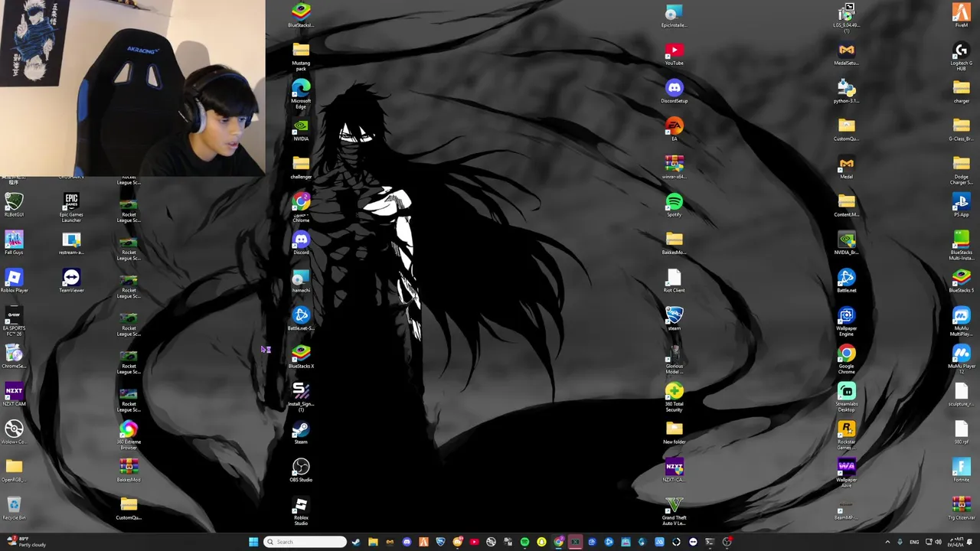Open the Grand Theft Auto V shortcut
Image resolution: width=980 pixels, height=551 pixels.
[674, 510]
